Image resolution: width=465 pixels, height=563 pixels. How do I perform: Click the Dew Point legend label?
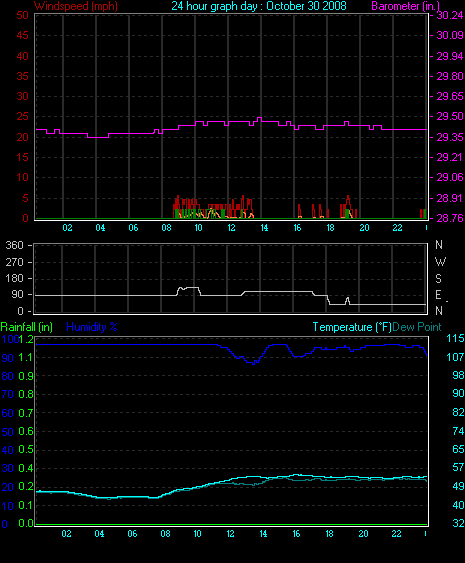(x=417, y=327)
